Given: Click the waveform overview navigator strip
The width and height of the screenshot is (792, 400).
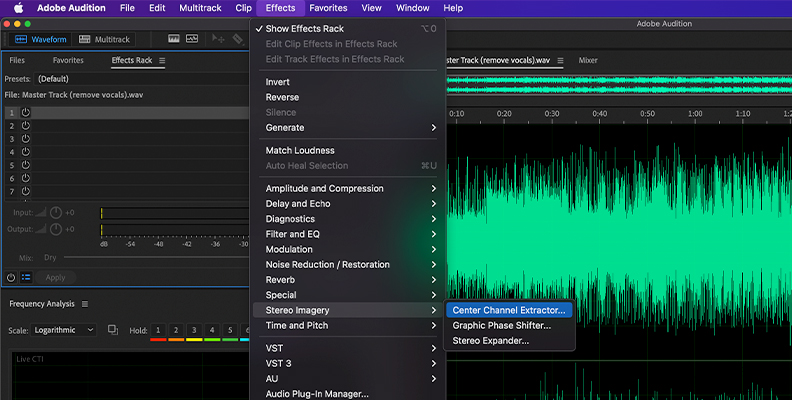Looking at the screenshot, I should pyautogui.click(x=619, y=85).
